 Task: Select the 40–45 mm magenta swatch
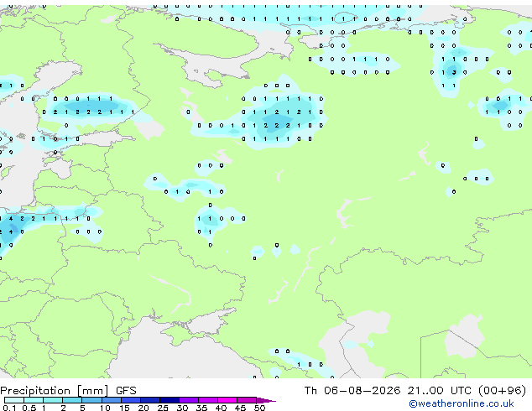click(227, 400)
